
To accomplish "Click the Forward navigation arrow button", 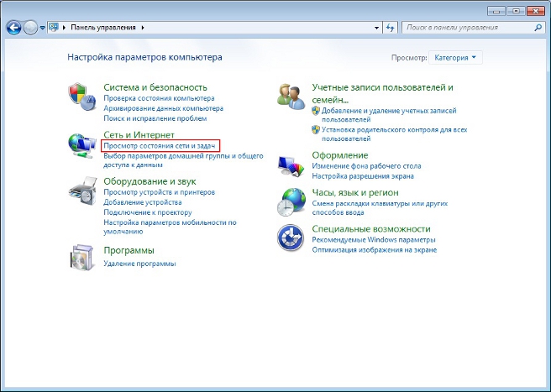I will (x=30, y=28).
